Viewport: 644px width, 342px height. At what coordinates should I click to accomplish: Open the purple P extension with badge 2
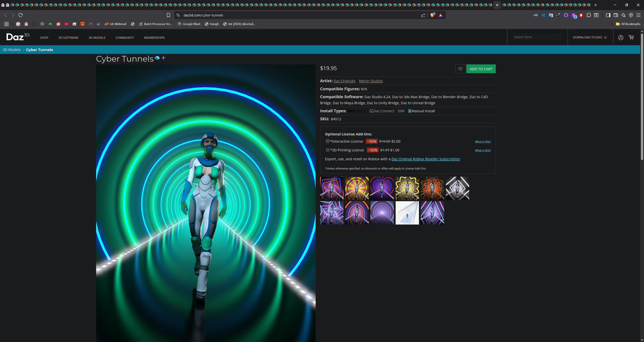574,15
